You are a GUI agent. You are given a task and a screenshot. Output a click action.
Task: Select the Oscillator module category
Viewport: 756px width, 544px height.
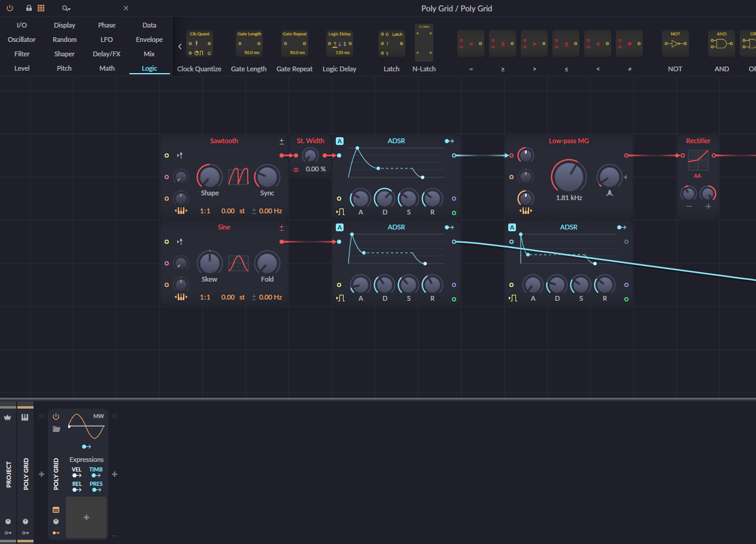pos(22,40)
